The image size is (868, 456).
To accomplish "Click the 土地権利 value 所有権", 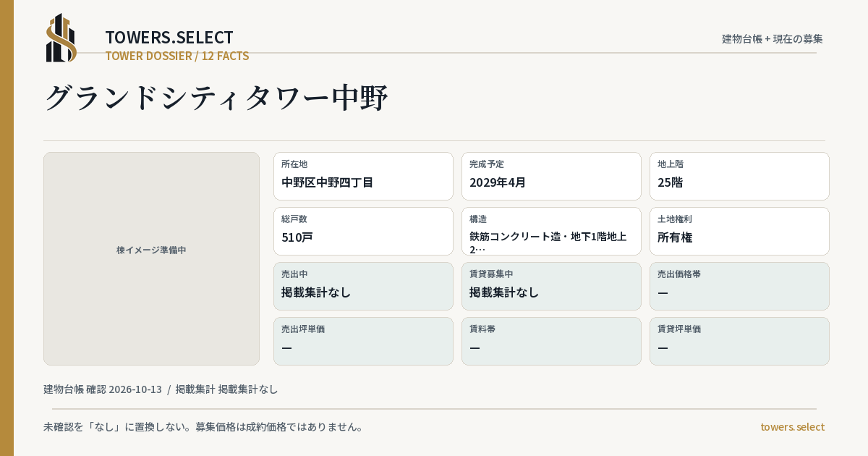I will (x=675, y=237).
